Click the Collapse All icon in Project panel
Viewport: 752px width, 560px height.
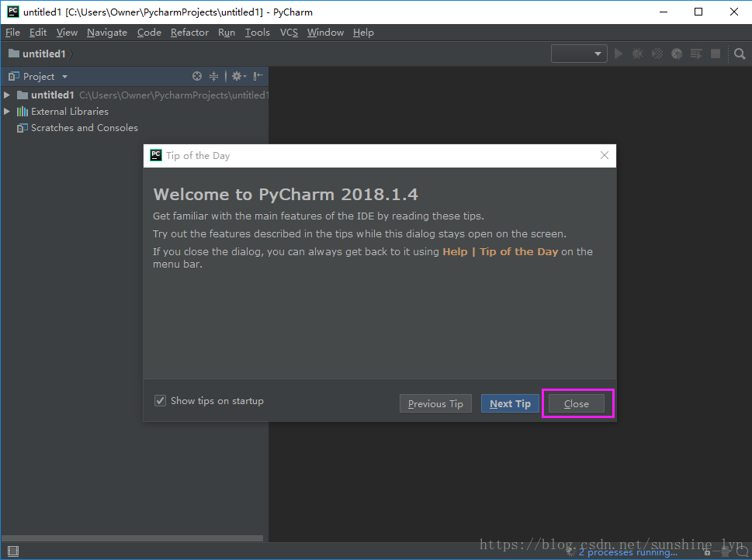(x=213, y=76)
